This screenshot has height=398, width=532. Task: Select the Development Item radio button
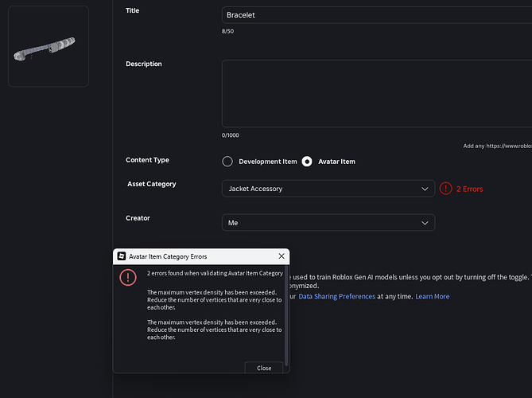click(227, 162)
